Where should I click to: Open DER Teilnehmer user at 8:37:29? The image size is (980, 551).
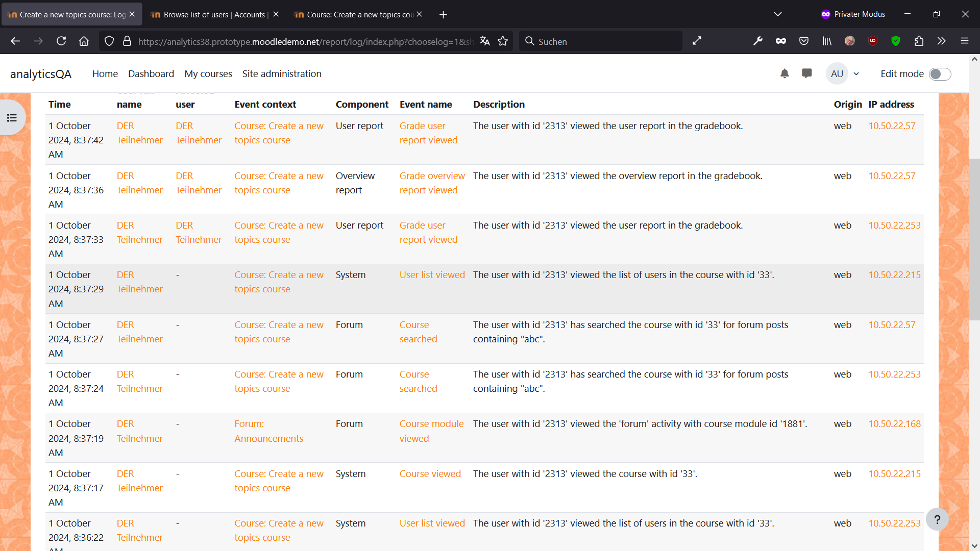[x=139, y=282]
